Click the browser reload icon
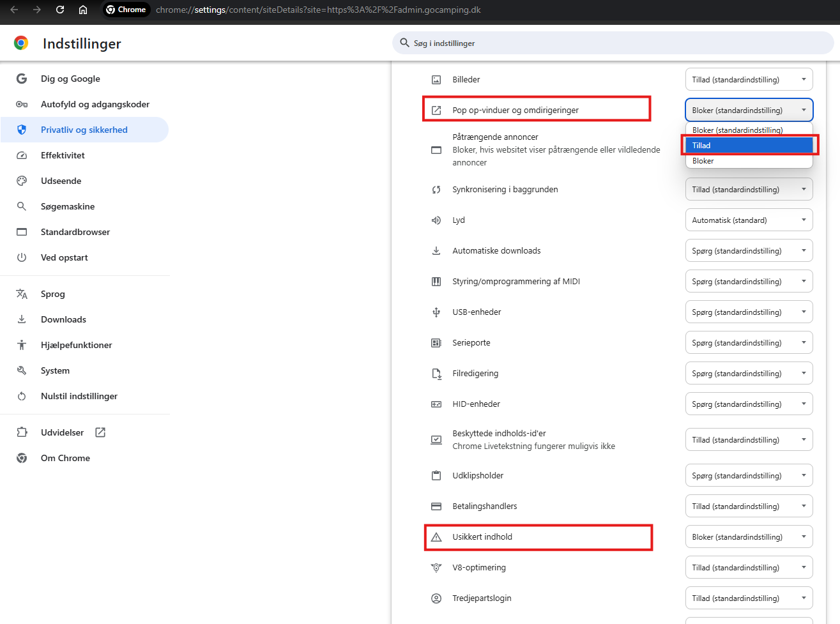The image size is (840, 624). pos(60,10)
